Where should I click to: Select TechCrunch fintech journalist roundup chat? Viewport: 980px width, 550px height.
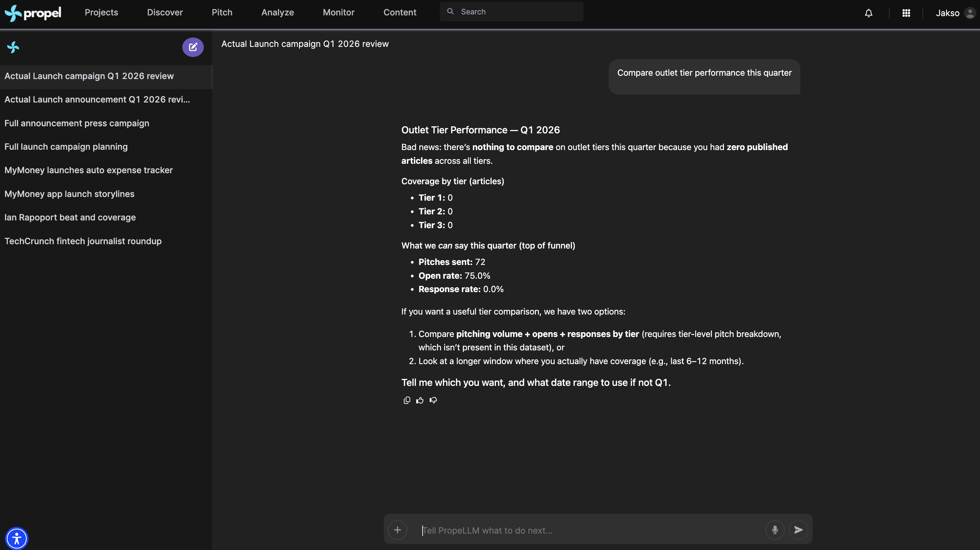pos(83,241)
